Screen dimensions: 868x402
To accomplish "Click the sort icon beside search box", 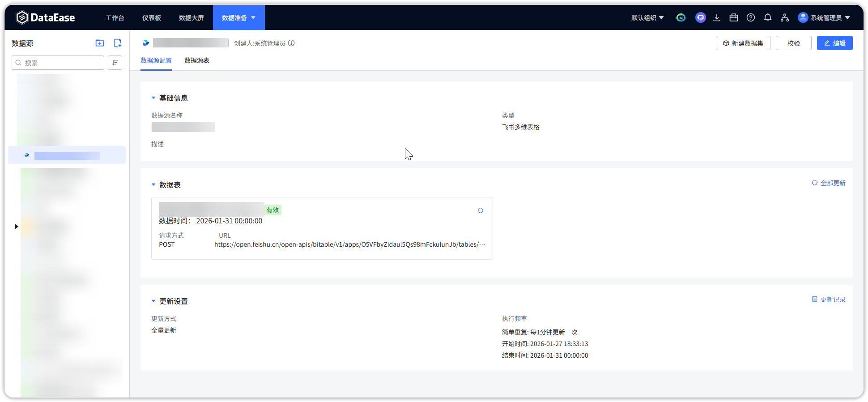I will click(x=115, y=63).
